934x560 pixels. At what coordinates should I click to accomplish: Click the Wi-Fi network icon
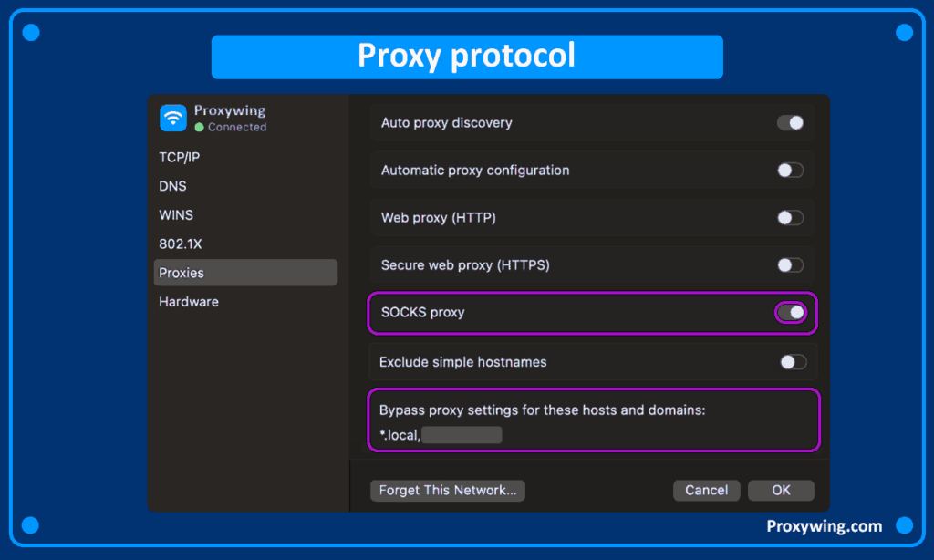pyautogui.click(x=173, y=118)
